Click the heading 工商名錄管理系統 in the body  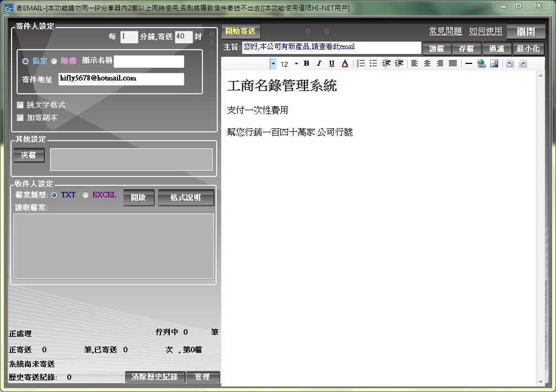[x=282, y=86]
